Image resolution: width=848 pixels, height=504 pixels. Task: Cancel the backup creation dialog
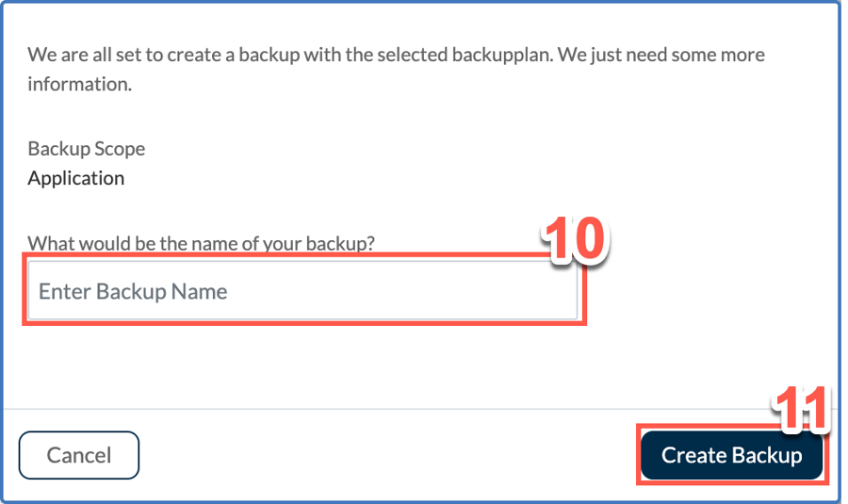click(79, 455)
